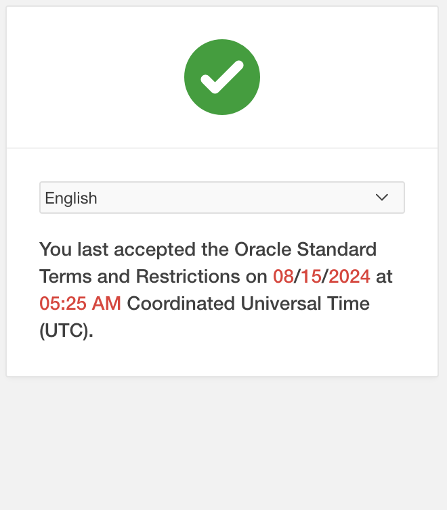Click the divider line under the checkmark header
The image size is (447, 510).
222,148
